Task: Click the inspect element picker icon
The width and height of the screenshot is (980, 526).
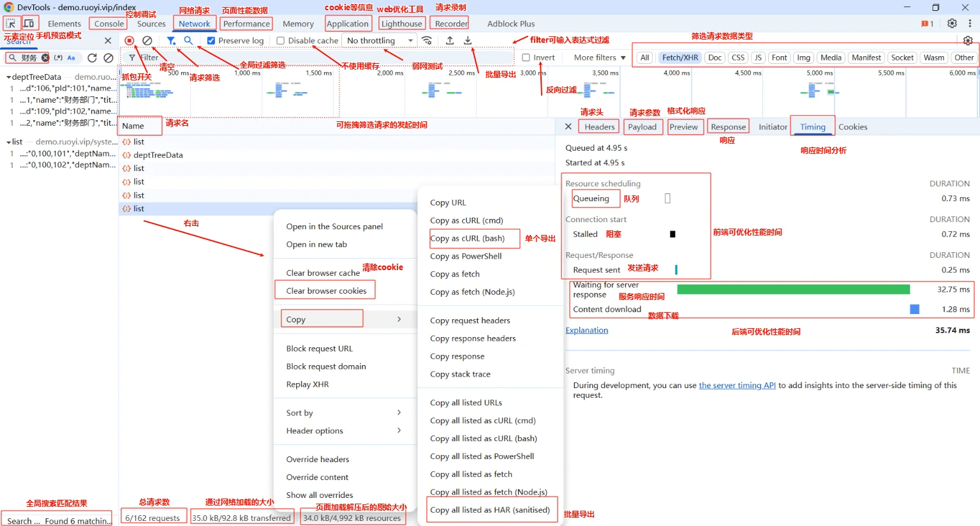Action: tap(11, 24)
